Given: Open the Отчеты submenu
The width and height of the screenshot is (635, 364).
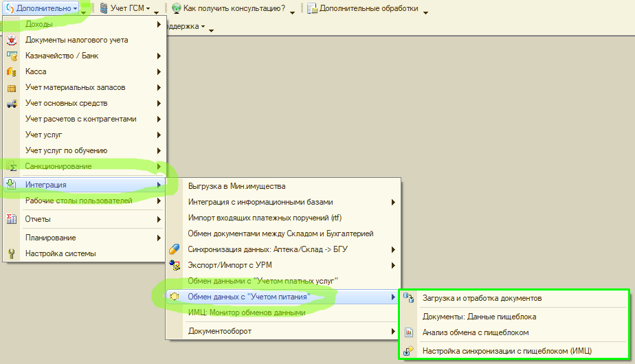Looking at the screenshot, I should 159,220.
